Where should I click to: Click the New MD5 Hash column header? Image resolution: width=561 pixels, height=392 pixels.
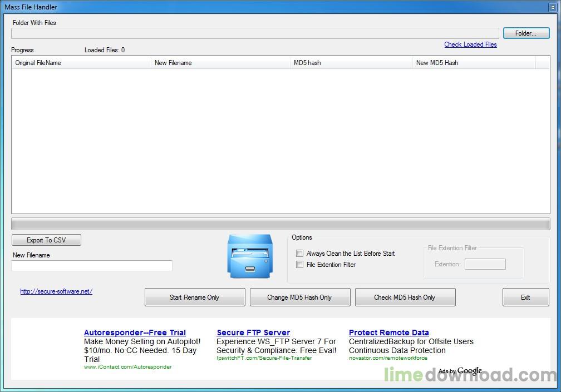click(x=474, y=62)
